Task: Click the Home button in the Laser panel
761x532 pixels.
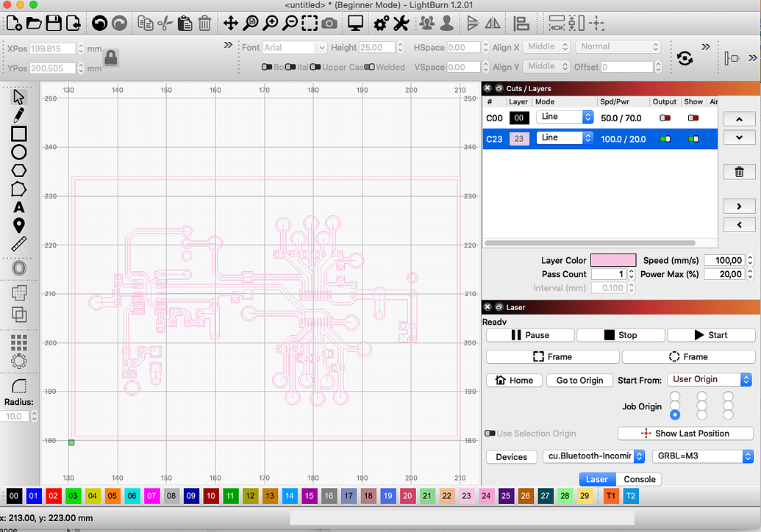Action: coord(514,380)
